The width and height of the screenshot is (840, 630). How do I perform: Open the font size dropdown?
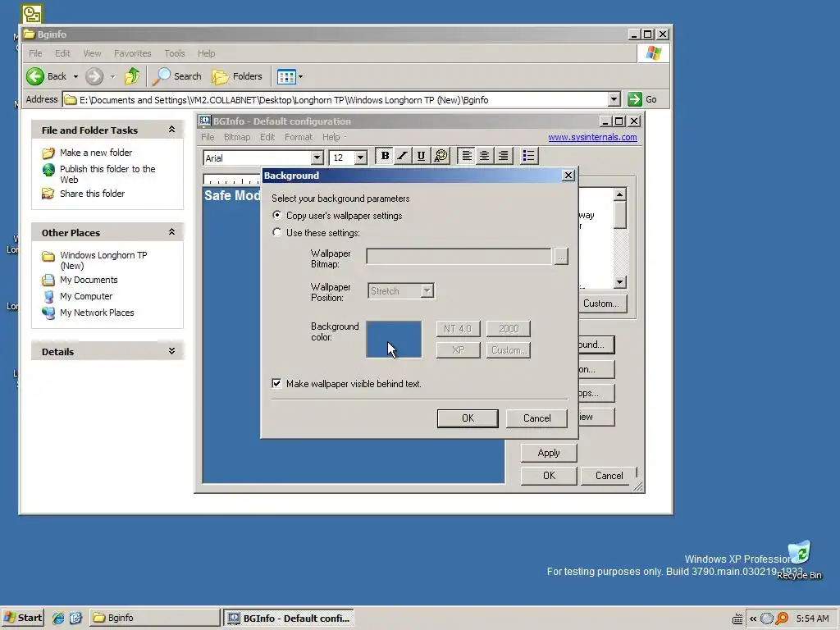[x=361, y=157]
